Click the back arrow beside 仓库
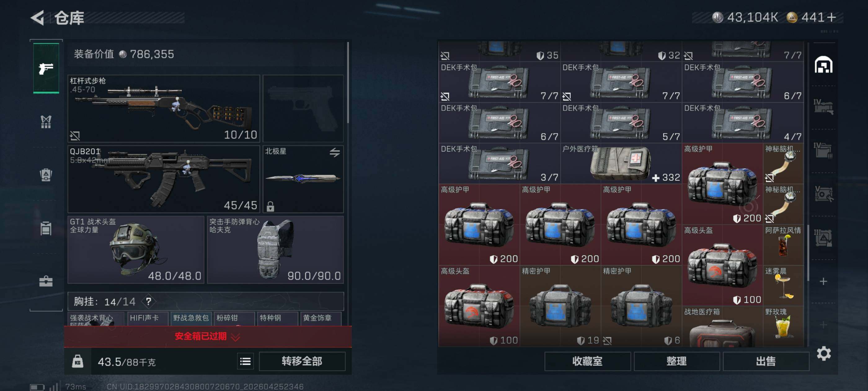 pos(38,18)
